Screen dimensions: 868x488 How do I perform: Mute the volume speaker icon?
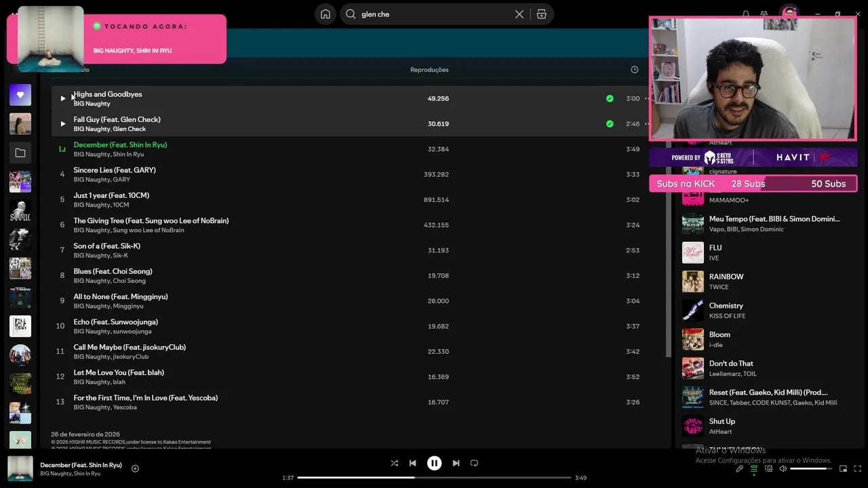click(x=783, y=468)
